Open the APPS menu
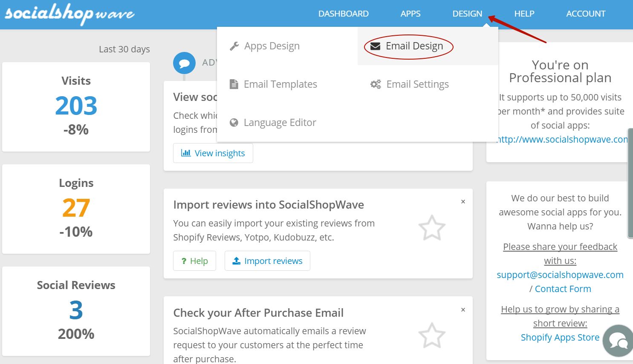The height and width of the screenshot is (364, 633). click(410, 14)
